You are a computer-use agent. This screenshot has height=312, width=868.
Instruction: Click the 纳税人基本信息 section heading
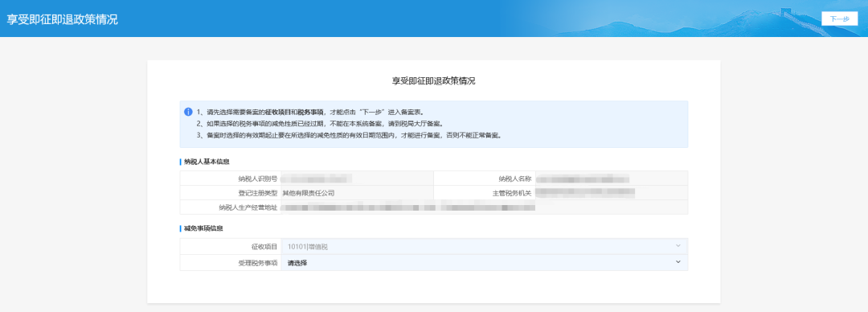pos(207,162)
